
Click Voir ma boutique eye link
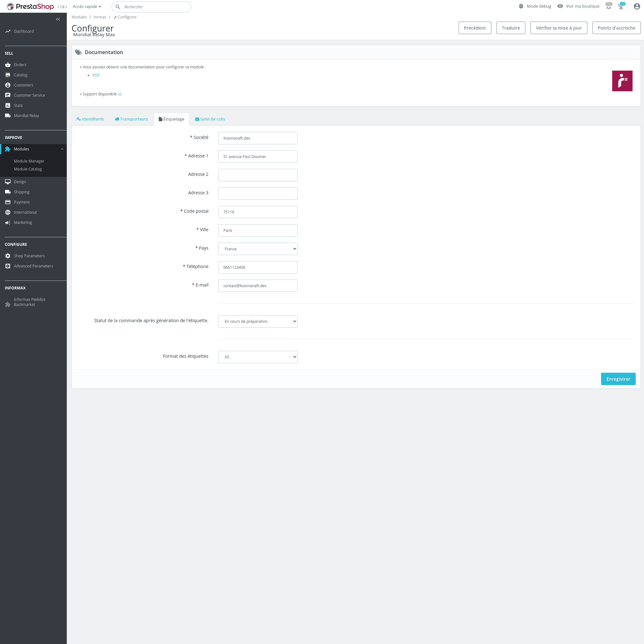[x=578, y=6]
